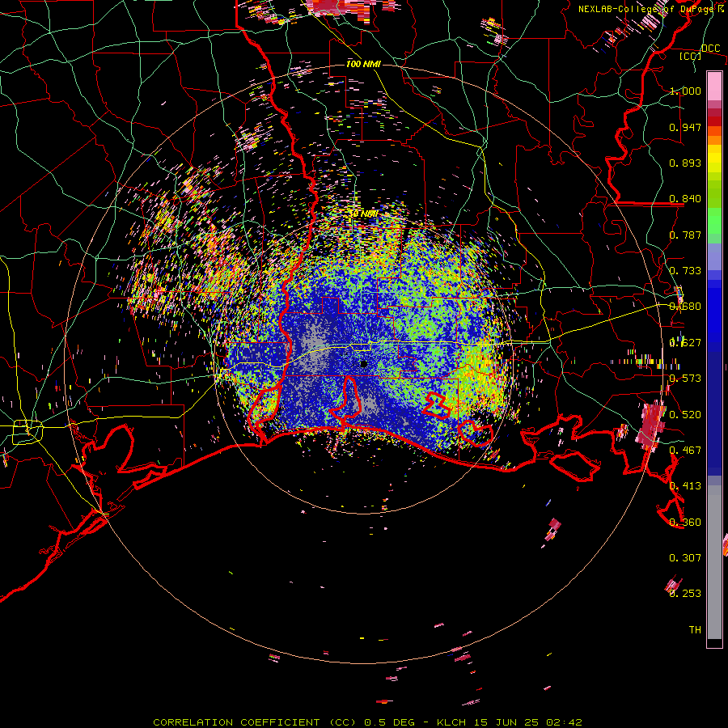Click the CORRELATION COEFFICIENT (CC) caption title
The height and width of the screenshot is (728, 728).
tap(255, 722)
